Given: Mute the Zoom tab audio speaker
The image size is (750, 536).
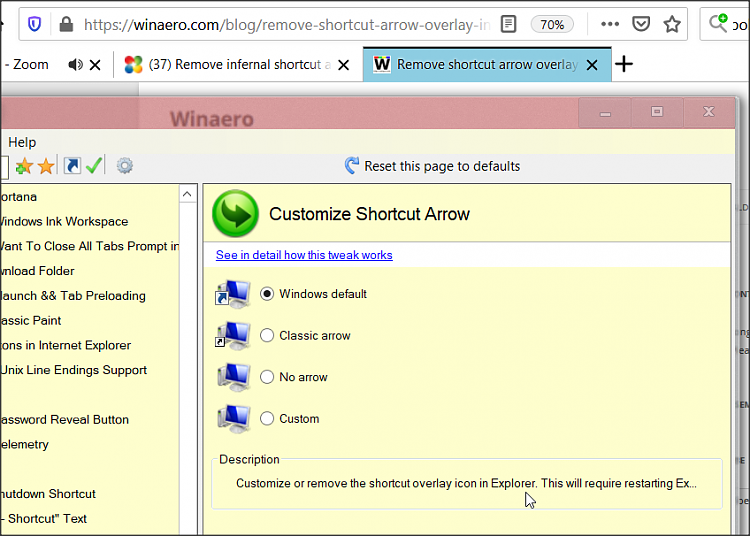Looking at the screenshot, I should (x=75, y=65).
